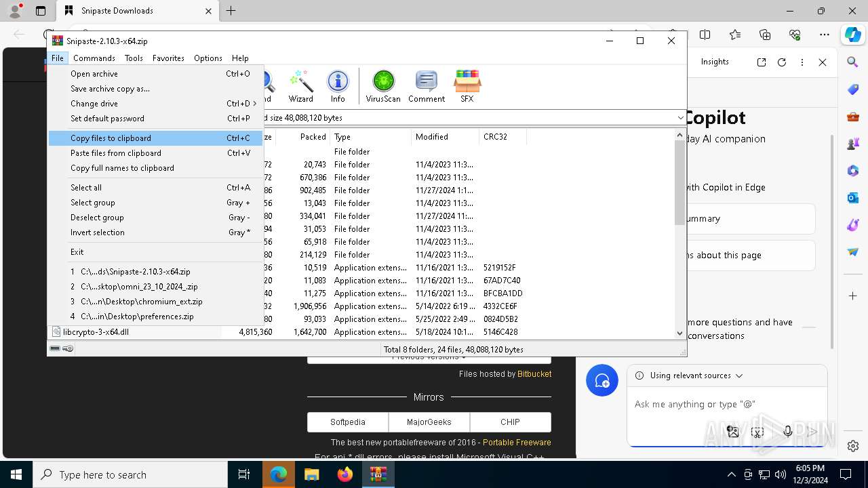This screenshot has width=868, height=488.
Task: Choose Save archive copy as
Action: (156, 89)
